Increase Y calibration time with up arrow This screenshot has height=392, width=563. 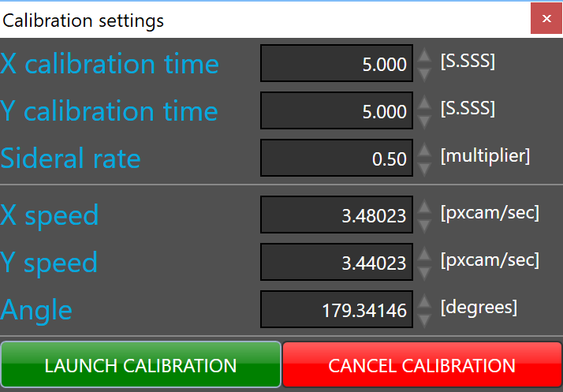(x=424, y=103)
